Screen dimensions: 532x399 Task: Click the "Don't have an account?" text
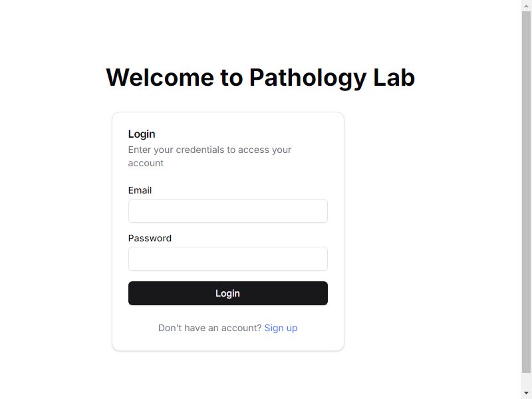coord(209,328)
